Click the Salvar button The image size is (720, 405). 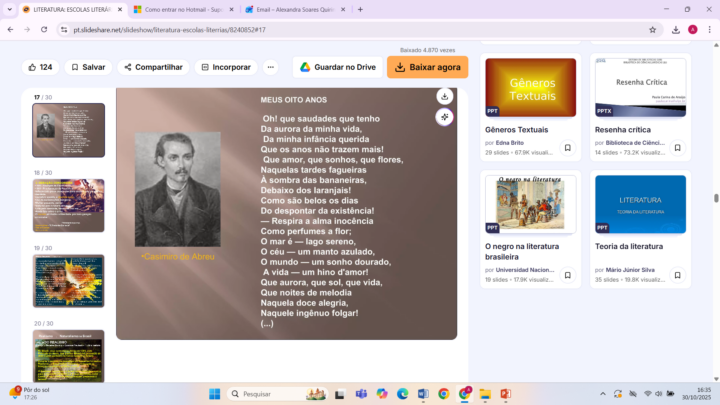[88, 67]
